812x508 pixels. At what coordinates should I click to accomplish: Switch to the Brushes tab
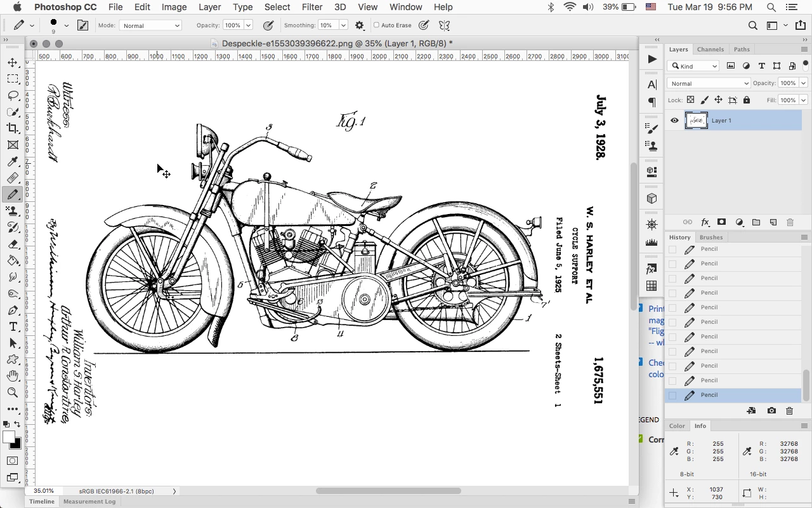click(711, 237)
